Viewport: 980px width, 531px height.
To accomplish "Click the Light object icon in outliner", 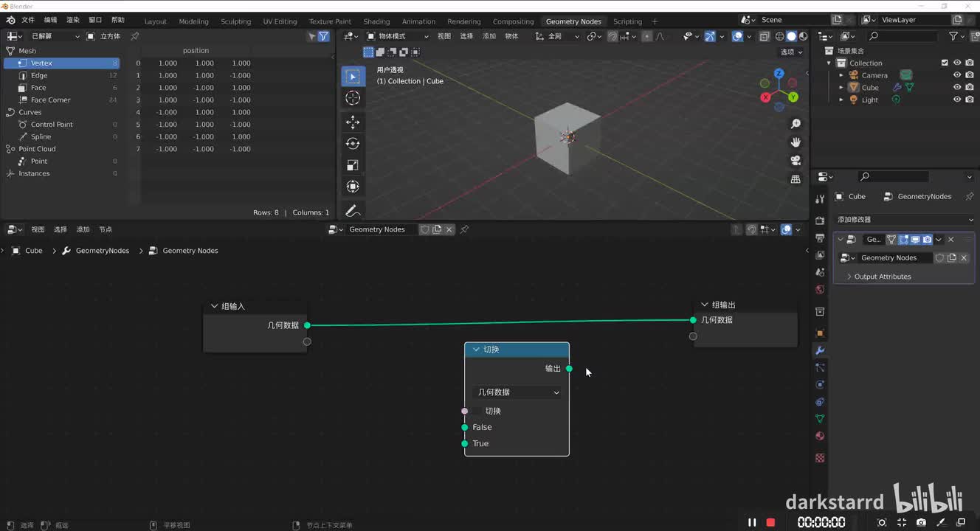I will [855, 100].
